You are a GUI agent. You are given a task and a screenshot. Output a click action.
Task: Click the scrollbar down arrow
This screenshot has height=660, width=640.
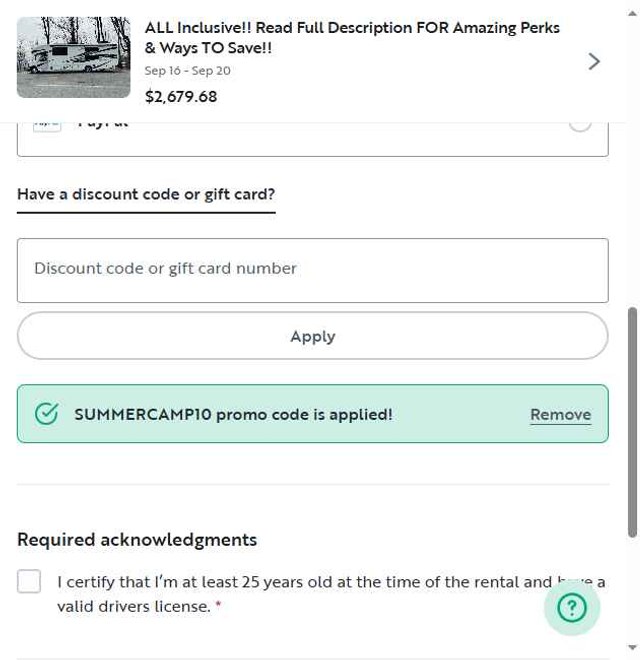click(x=632, y=647)
